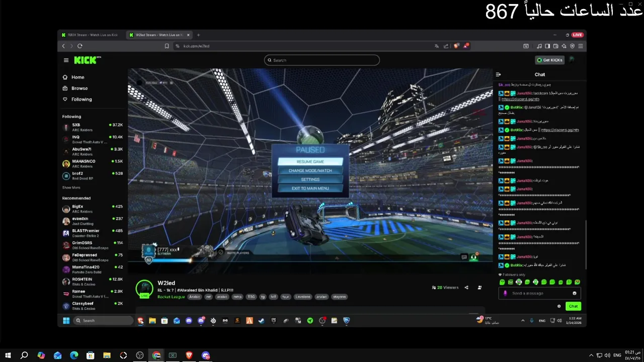Click the share stream icon
The image size is (644, 362).
466,288
